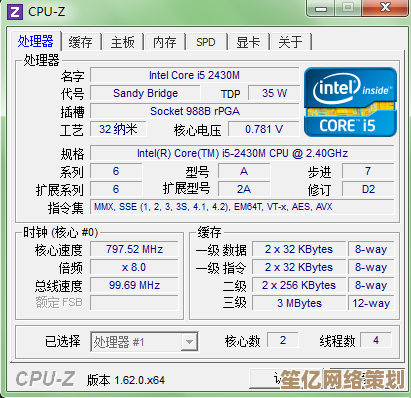This screenshot has width=411, height=398.
Task: Click the 扩展系列 value 6
Action: 116,189
